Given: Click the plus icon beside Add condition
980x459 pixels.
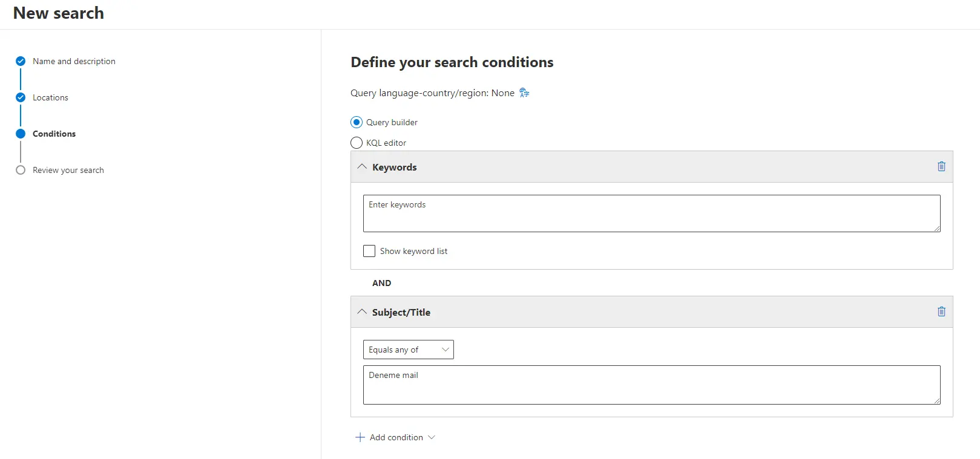Looking at the screenshot, I should [x=360, y=437].
